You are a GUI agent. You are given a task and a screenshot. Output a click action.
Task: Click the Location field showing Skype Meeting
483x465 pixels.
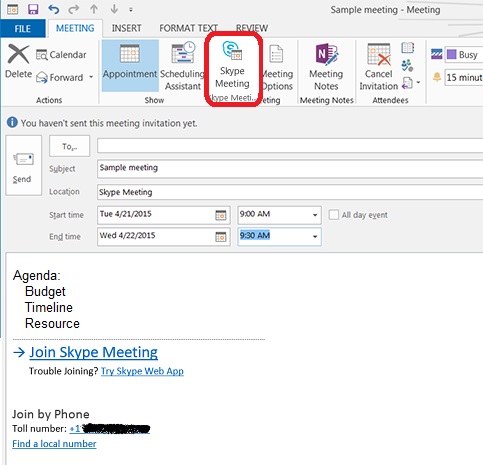[x=290, y=192]
